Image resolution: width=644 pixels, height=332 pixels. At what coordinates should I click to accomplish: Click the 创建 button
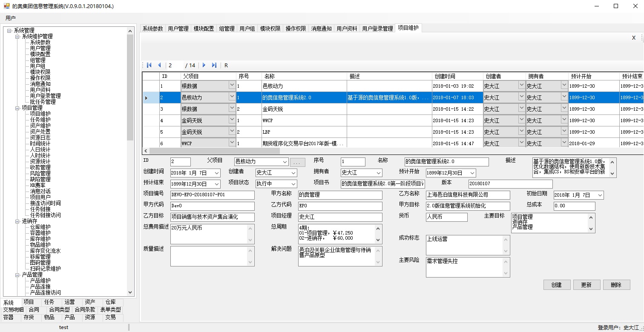(x=557, y=284)
